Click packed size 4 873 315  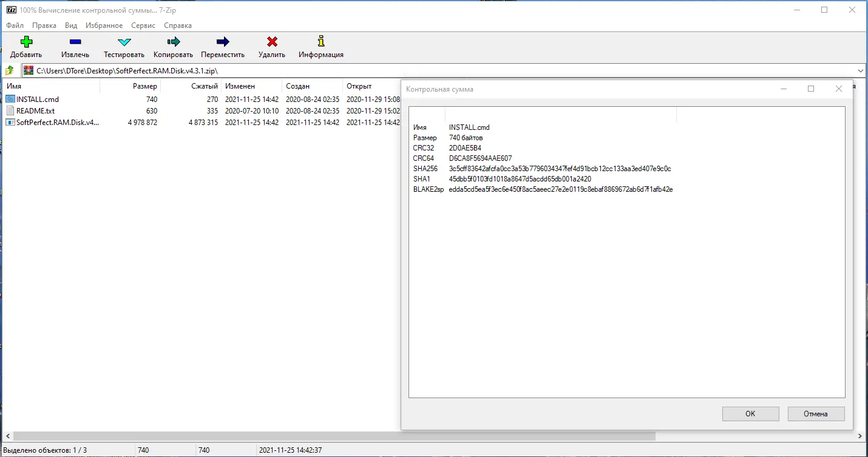203,122
